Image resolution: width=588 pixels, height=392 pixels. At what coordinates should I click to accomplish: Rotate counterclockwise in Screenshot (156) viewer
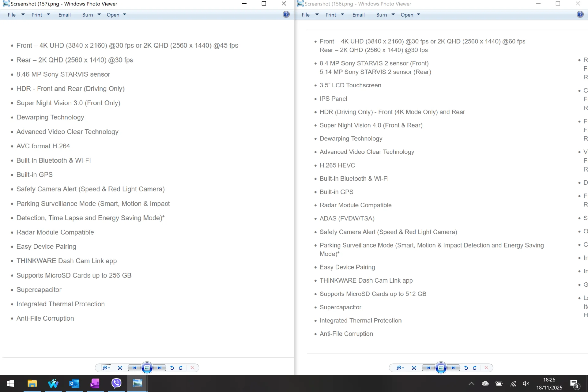(x=466, y=368)
